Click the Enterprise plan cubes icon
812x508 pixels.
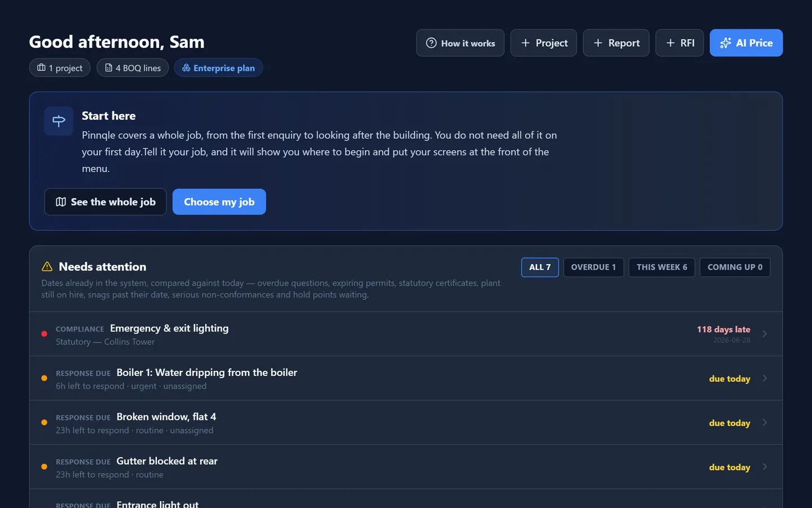coord(186,68)
